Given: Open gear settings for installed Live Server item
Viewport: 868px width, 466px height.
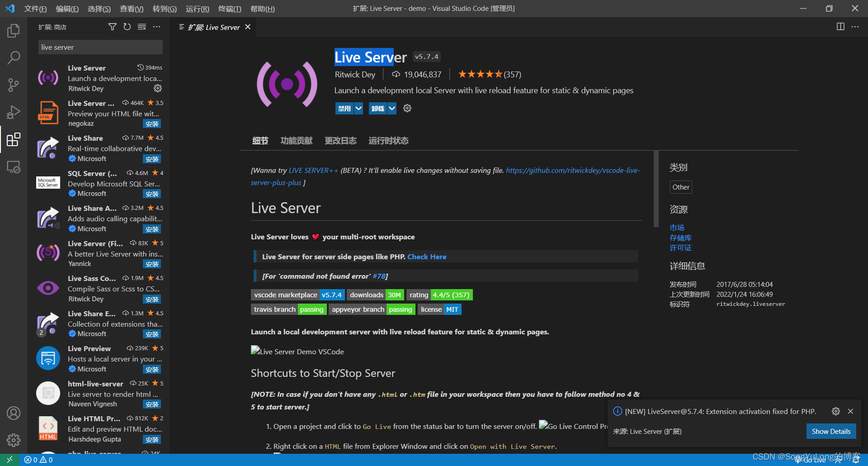Looking at the screenshot, I should pos(158,88).
